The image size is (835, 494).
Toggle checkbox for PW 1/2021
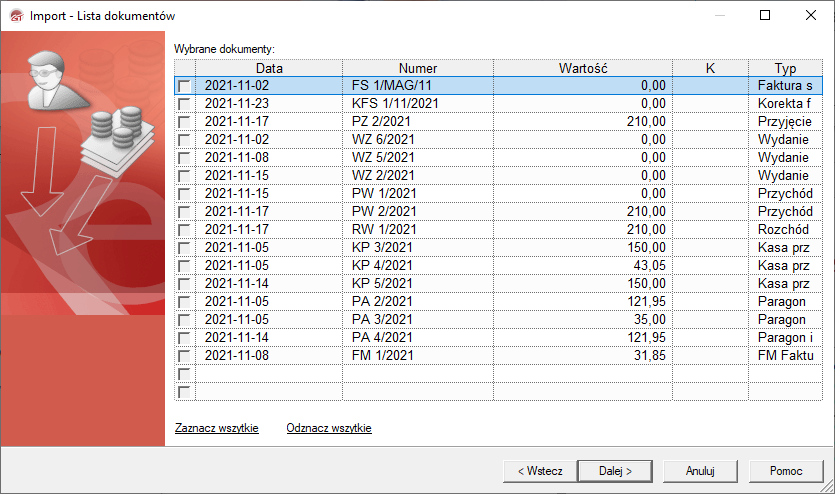[184, 194]
